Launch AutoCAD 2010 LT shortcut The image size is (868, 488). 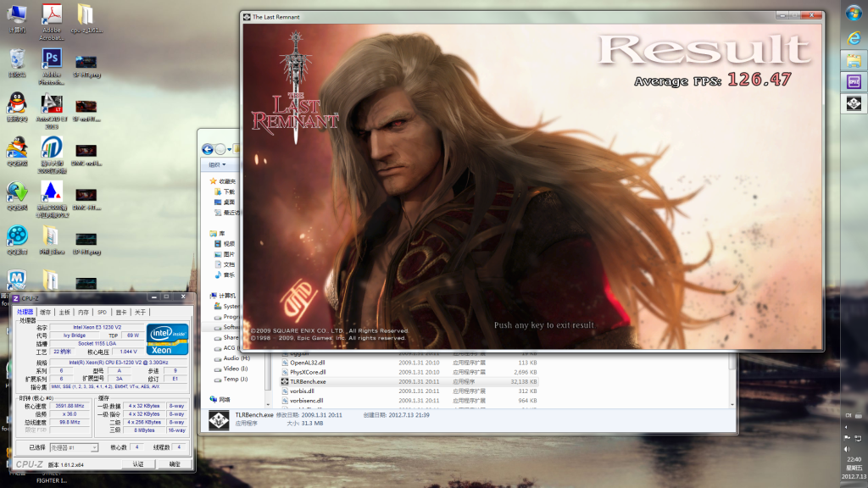pyautogui.click(x=52, y=103)
